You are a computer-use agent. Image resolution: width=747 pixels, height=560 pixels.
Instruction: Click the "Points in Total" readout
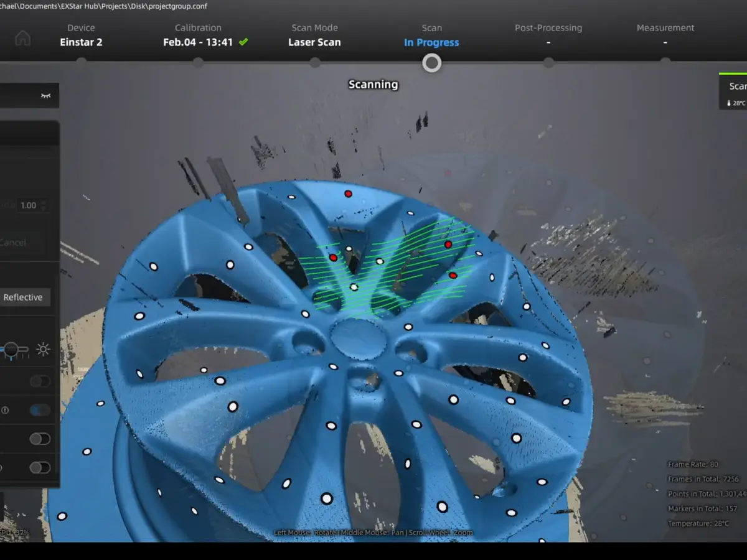[707, 494]
